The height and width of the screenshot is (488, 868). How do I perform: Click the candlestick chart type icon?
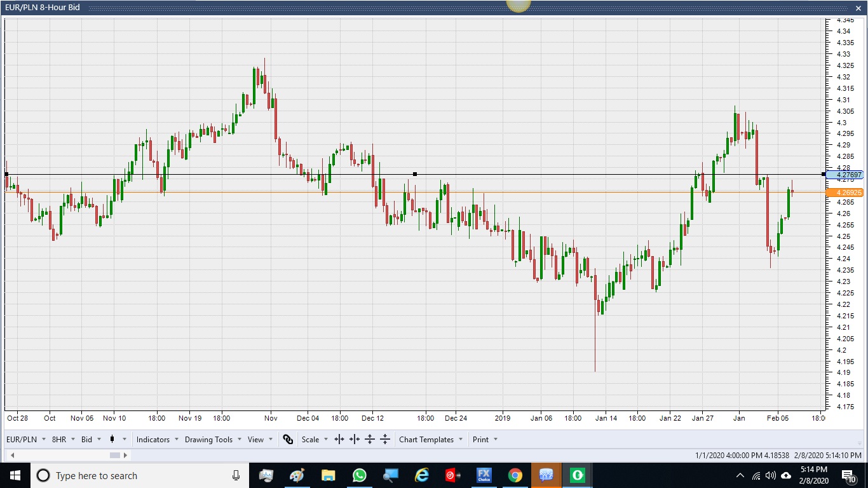(x=112, y=439)
